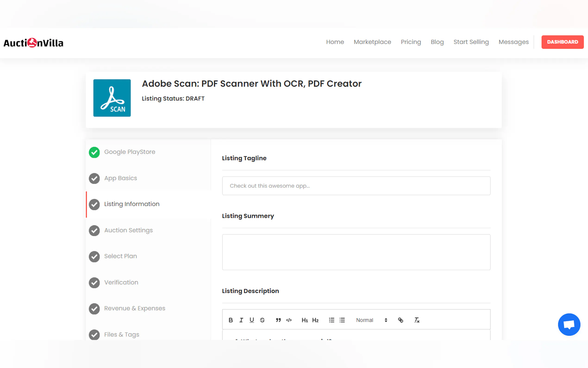Open the Marketplace nav link

(372, 42)
